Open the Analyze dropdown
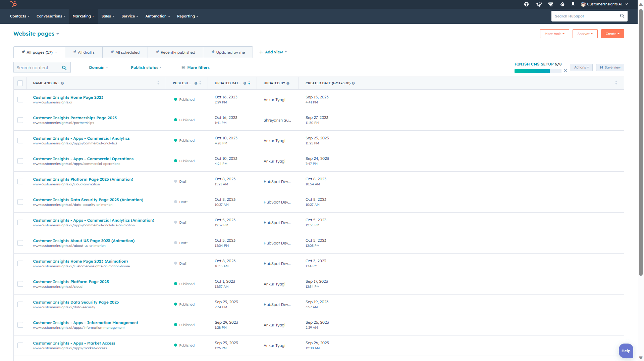The width and height of the screenshot is (644, 361). [585, 34]
